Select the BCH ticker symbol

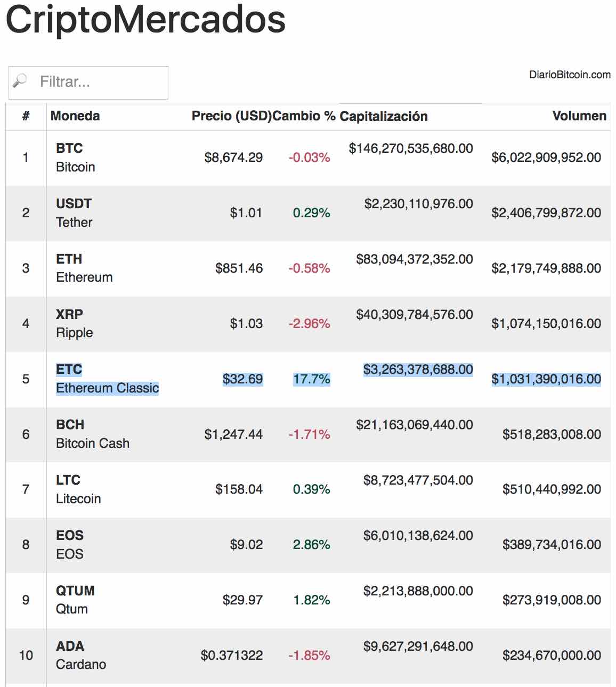[70, 425]
